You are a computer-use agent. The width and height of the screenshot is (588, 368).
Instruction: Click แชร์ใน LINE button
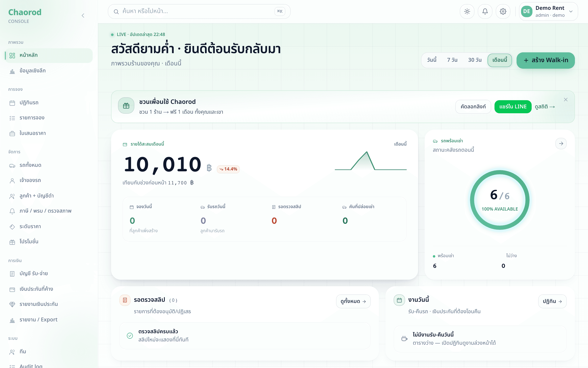coord(513,107)
